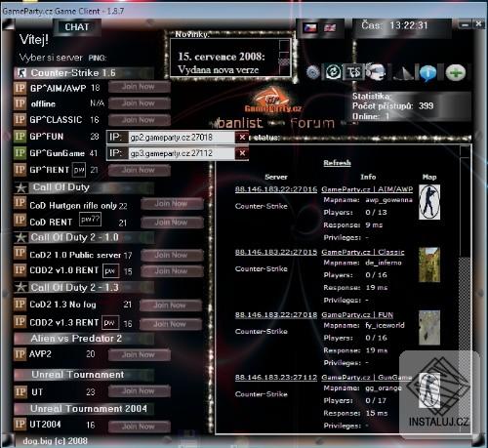Click IP icon for GP^AIM/AWP
The image size is (488, 448).
point(20,88)
